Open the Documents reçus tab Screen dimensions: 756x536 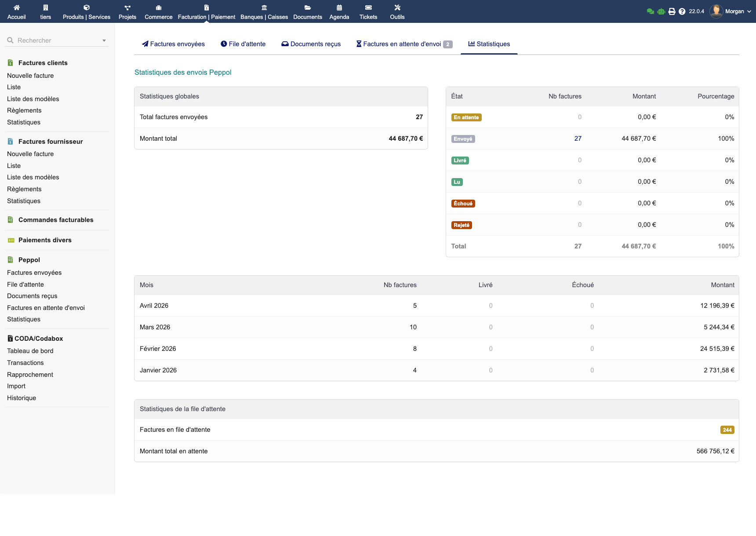coord(311,44)
